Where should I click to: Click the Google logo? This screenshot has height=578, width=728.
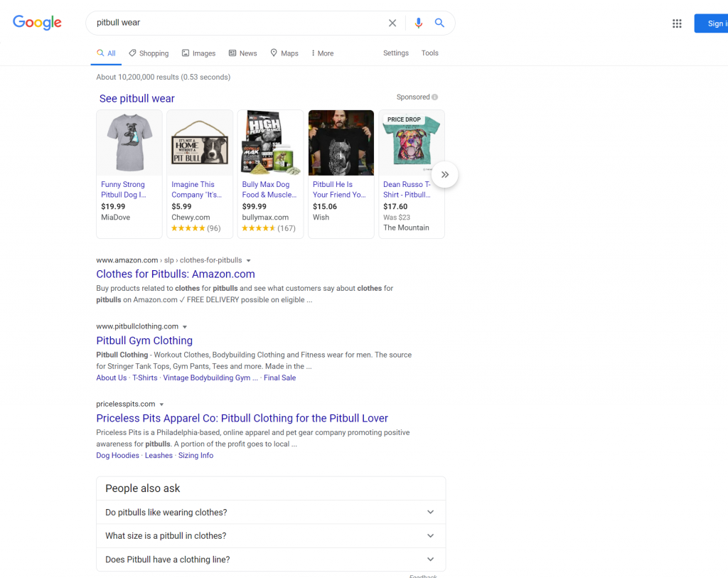pyautogui.click(x=37, y=22)
